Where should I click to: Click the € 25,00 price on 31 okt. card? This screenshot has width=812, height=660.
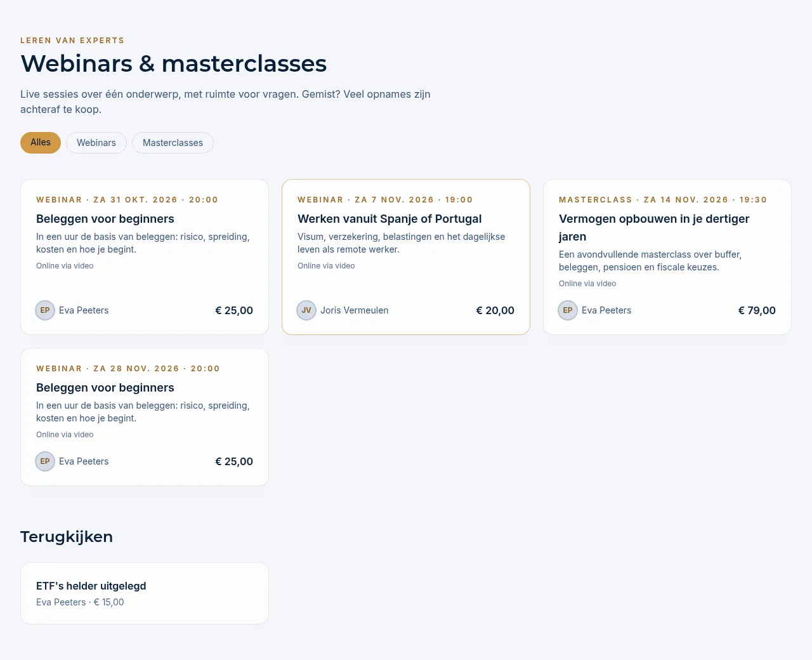tap(234, 310)
